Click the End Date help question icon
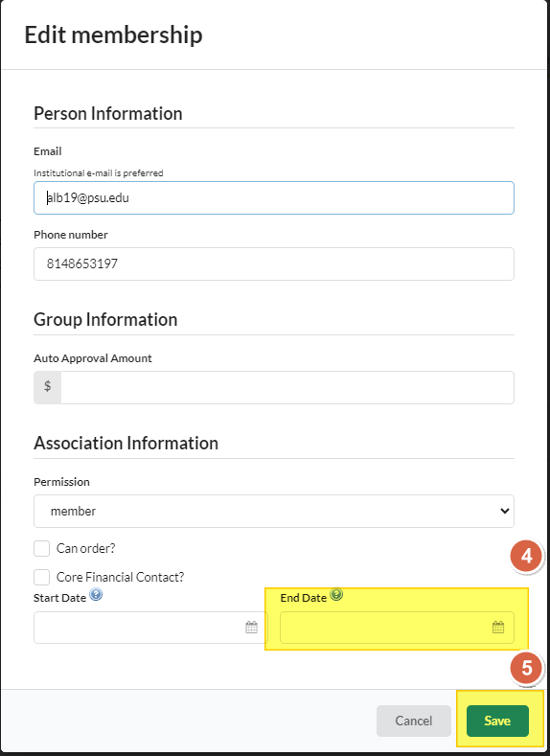550x756 pixels. pyautogui.click(x=336, y=594)
